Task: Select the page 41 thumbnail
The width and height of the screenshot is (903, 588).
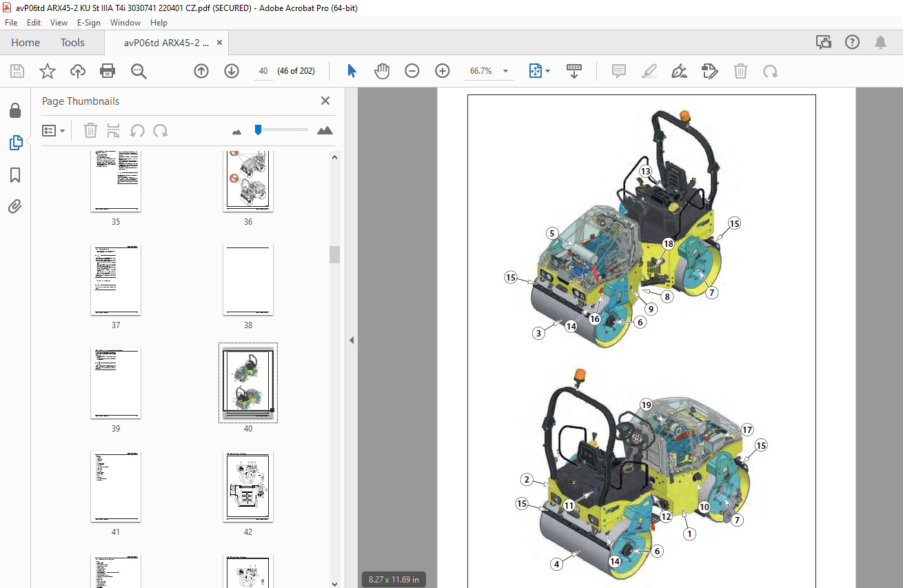Action: coord(116,486)
